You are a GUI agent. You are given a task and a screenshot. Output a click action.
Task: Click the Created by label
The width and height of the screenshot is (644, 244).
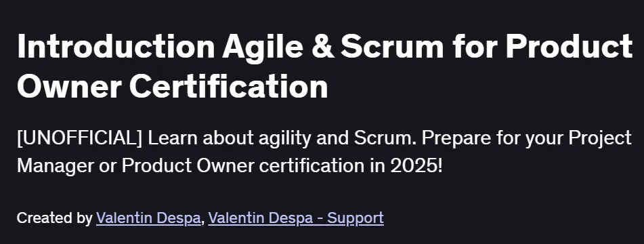[55, 218]
